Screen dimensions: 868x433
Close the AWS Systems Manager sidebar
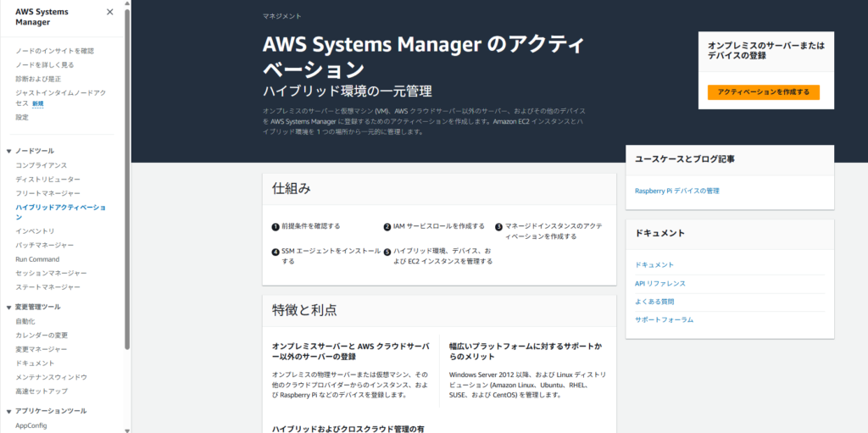(x=109, y=12)
